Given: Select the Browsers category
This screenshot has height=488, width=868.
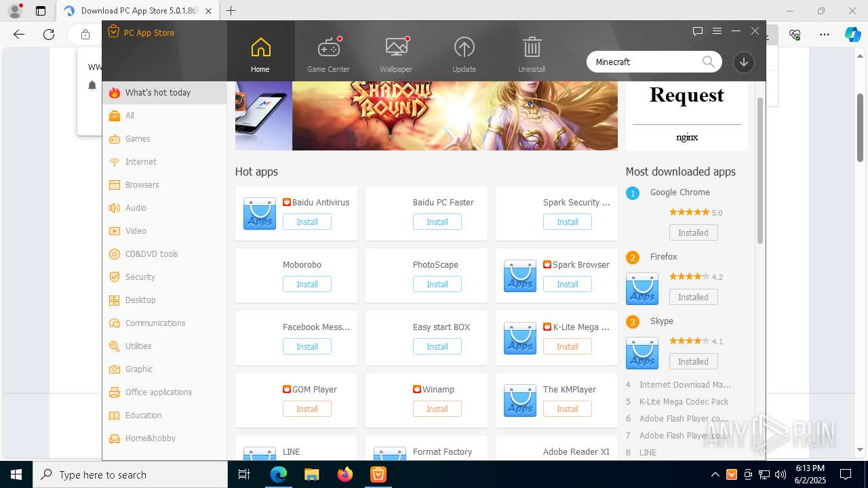Looking at the screenshot, I should (165, 185).
